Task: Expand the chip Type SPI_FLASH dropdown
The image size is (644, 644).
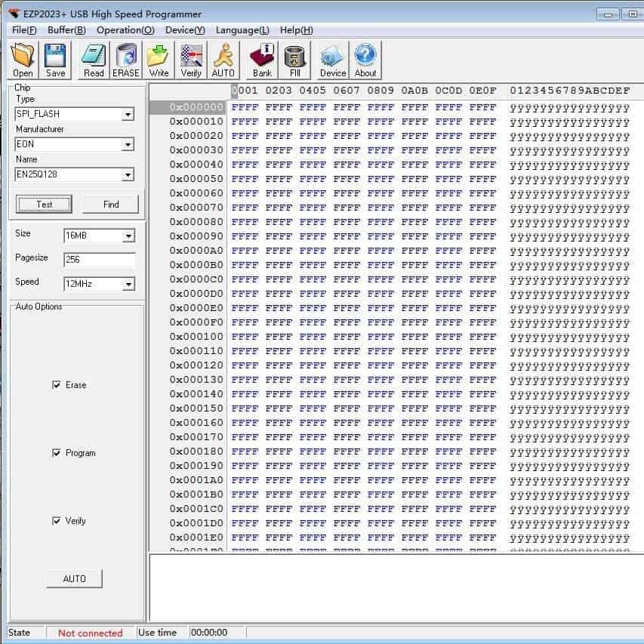Action: click(x=128, y=115)
